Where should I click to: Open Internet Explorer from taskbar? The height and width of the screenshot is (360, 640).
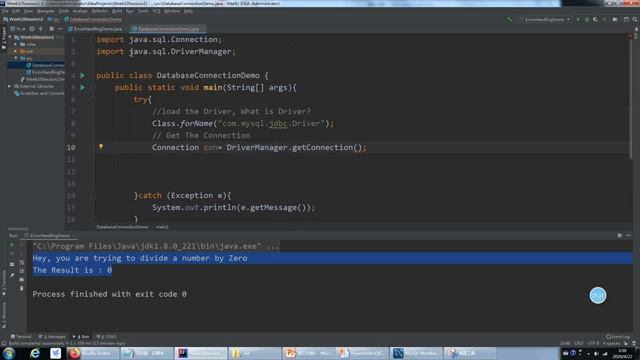(x=35, y=353)
